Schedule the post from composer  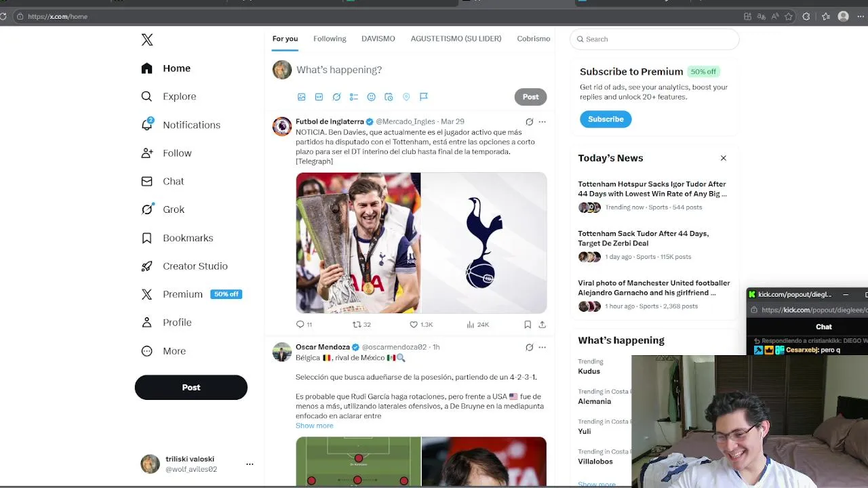(x=389, y=97)
